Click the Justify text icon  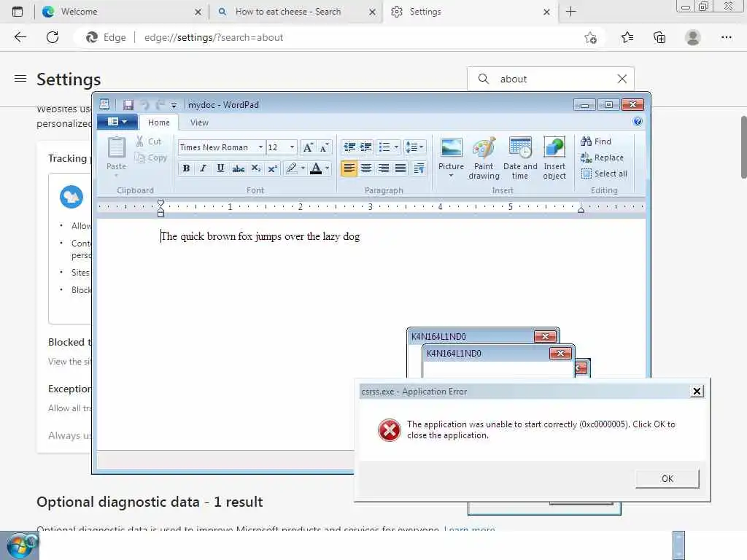pyautogui.click(x=400, y=168)
